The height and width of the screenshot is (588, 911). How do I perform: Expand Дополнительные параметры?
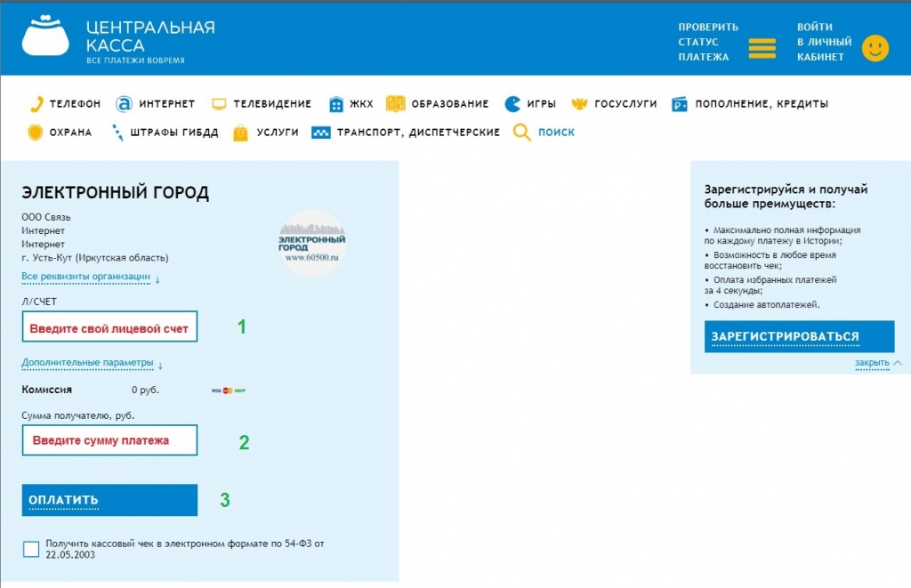click(88, 363)
